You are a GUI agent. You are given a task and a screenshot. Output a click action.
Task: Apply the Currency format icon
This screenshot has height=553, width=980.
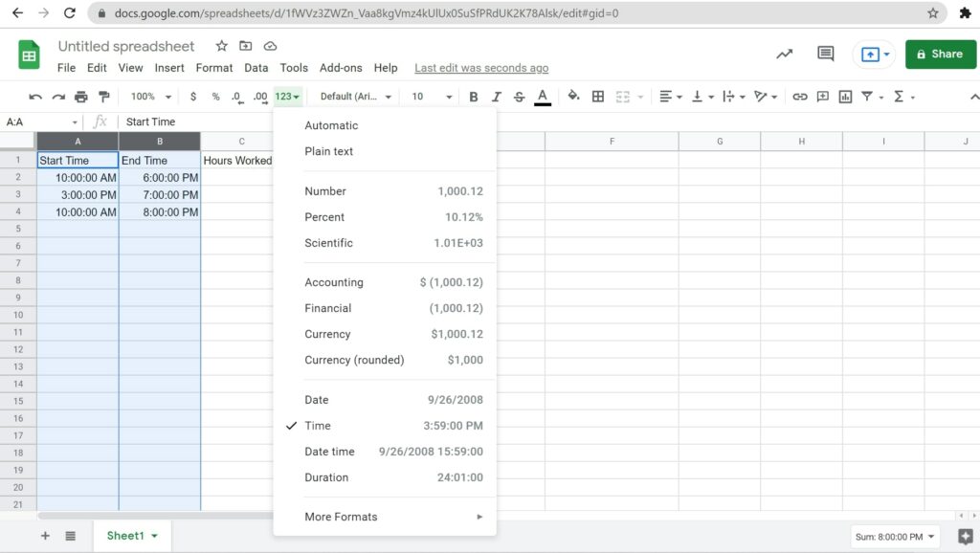tap(194, 97)
